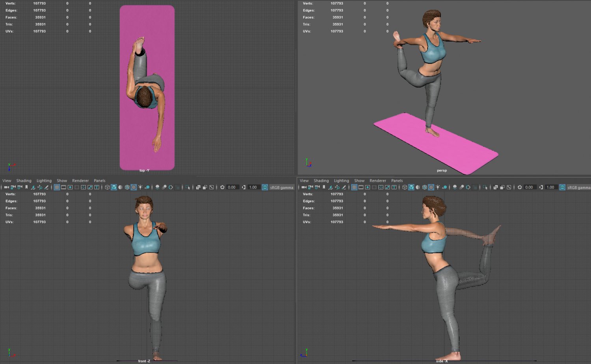Open Shading menu in front panel
The width and height of the screenshot is (591, 364).
click(x=24, y=181)
